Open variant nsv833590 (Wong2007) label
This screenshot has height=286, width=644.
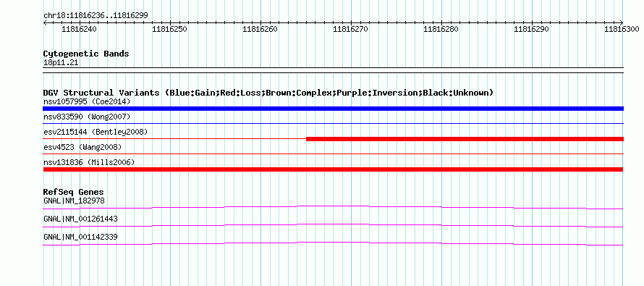[x=87, y=117]
